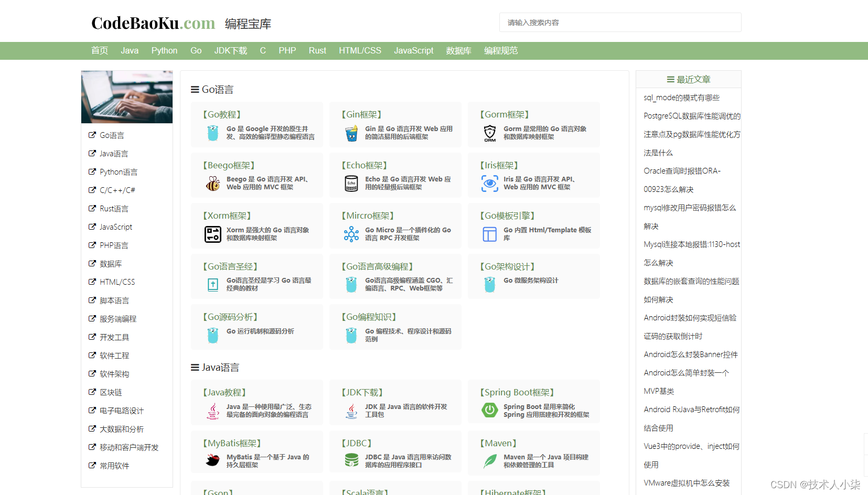Click the Beego bee icon

(x=213, y=184)
